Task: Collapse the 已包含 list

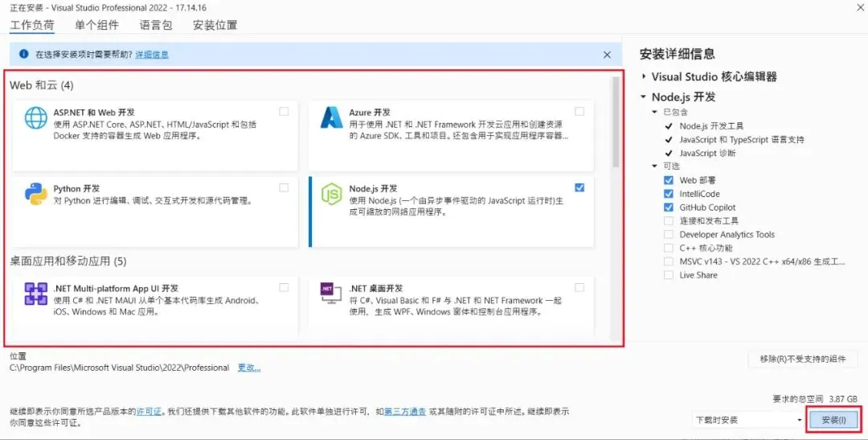Action: pos(656,112)
